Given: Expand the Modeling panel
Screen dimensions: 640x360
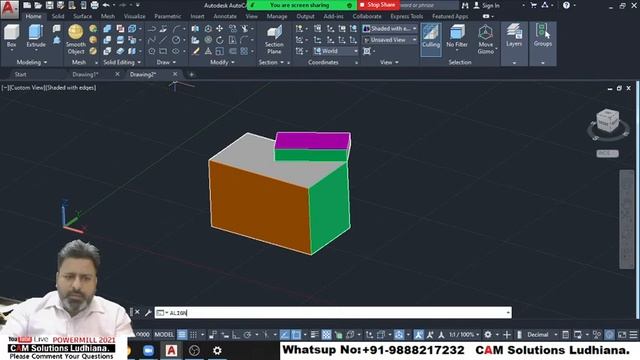Looking at the screenshot, I should click(x=32, y=62).
